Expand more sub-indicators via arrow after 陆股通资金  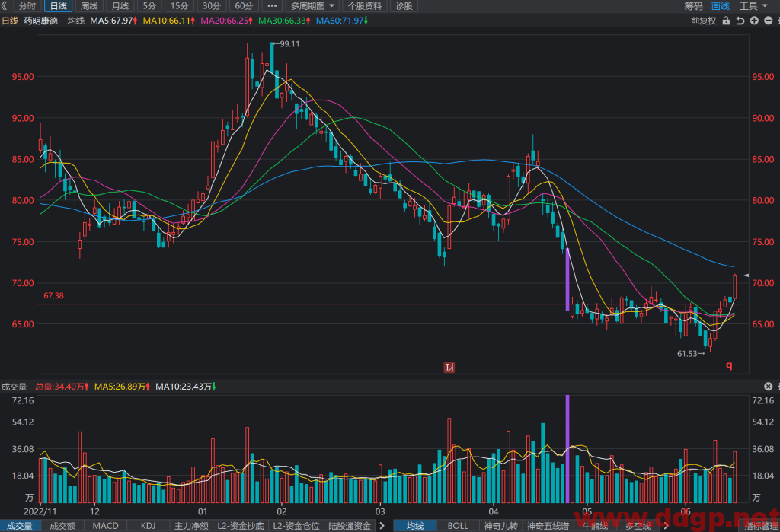[x=382, y=526]
